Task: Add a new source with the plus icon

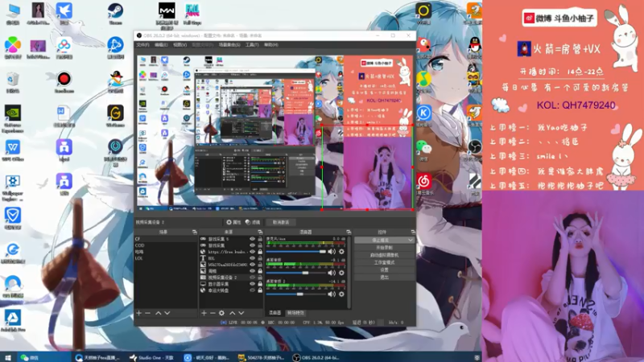Action: click(204, 313)
